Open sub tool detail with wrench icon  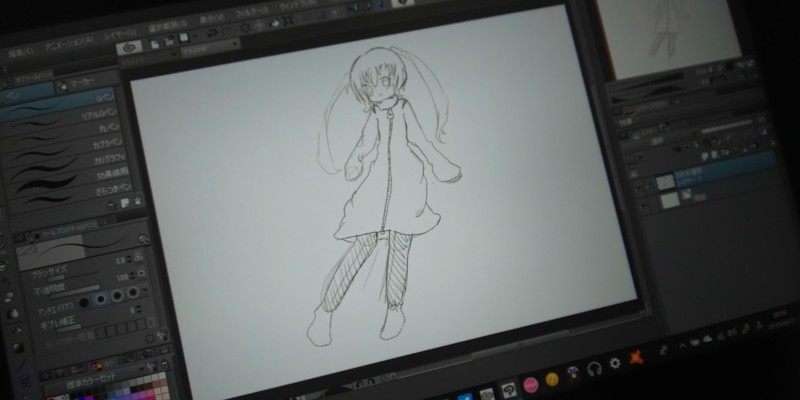click(144, 238)
